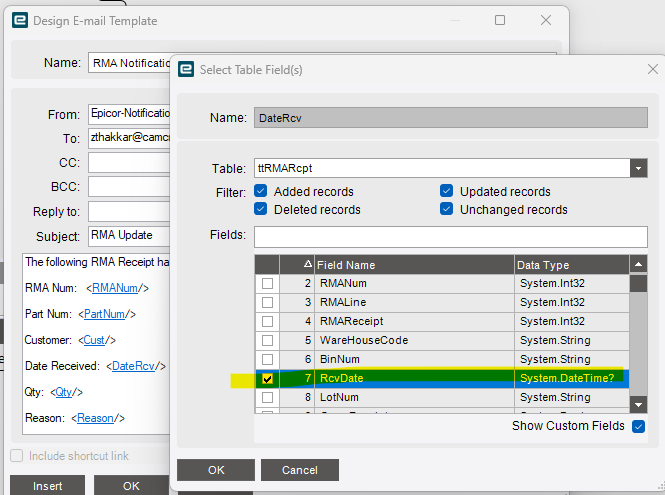This screenshot has width=665, height=495.
Task: Click the To field with zthakkar address
Action: [x=129, y=138]
